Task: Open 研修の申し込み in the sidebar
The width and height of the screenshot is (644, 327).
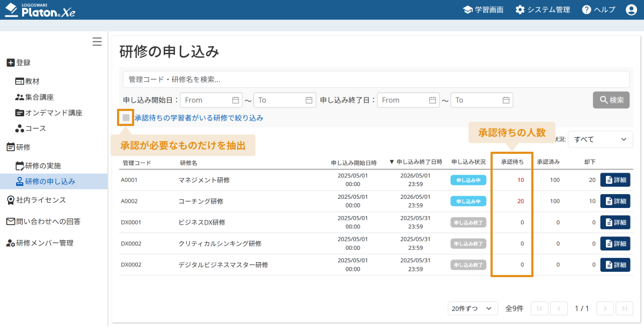Action: coord(54,181)
